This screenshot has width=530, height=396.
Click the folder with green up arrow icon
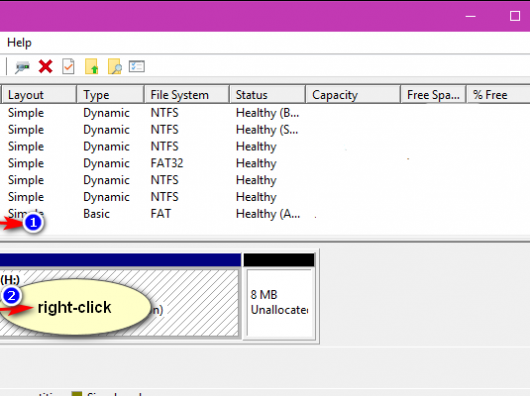click(91, 66)
